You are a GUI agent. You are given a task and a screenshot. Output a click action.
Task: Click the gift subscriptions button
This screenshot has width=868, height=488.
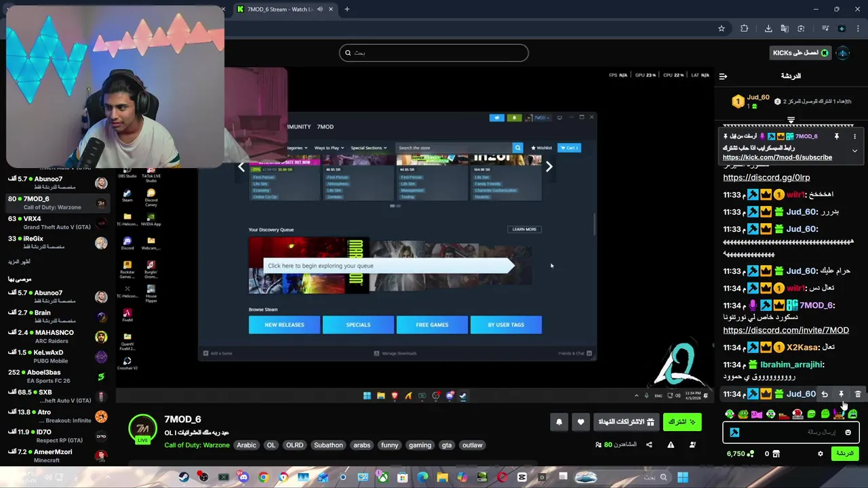(x=626, y=422)
